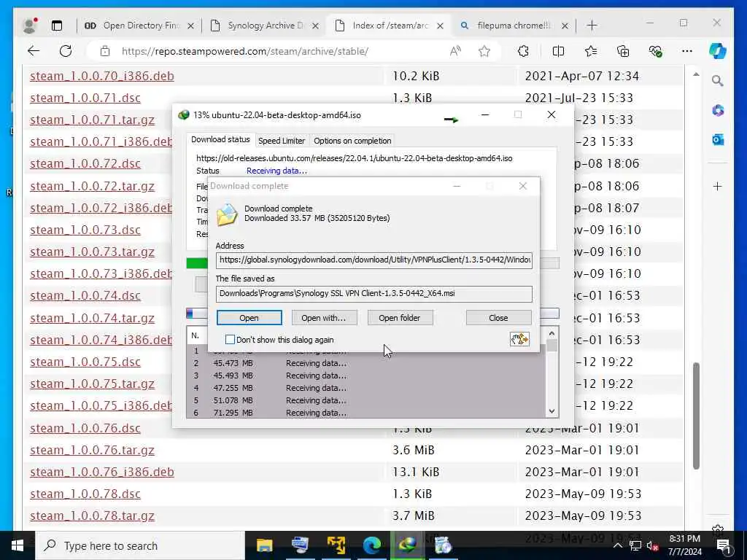Click the network tray icon
Image resolution: width=747 pixels, height=560 pixels.
click(x=635, y=546)
